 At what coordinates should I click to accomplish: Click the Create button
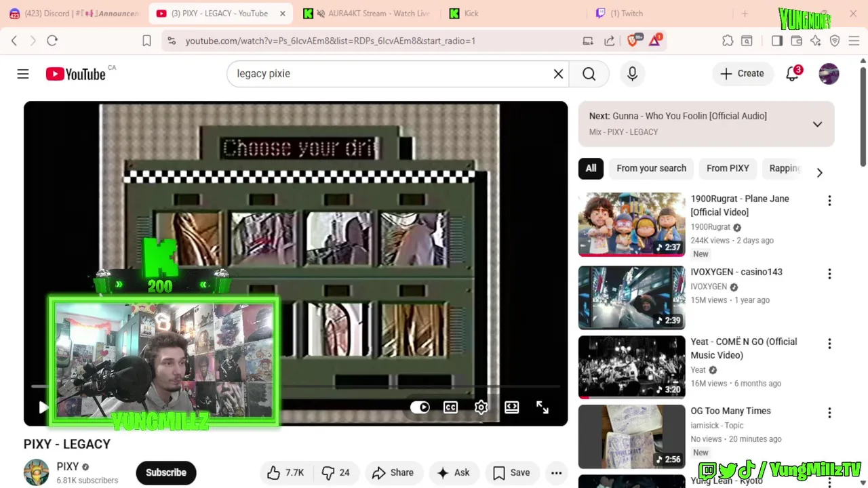[x=742, y=73]
